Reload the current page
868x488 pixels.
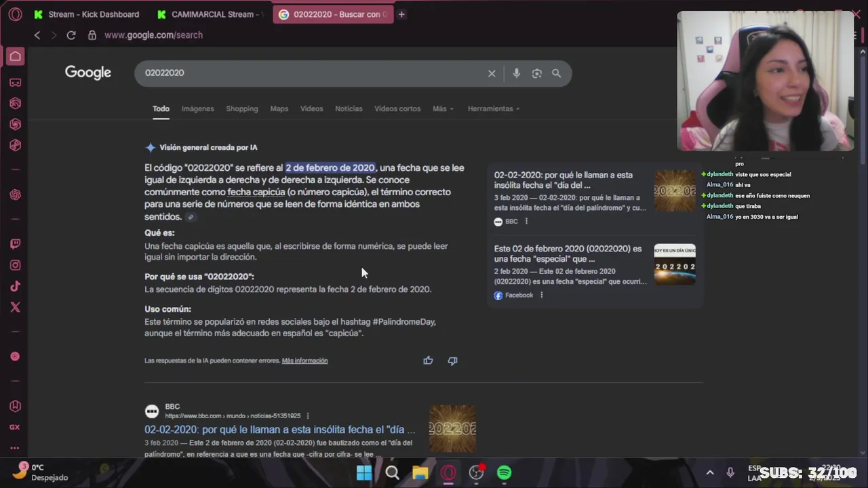tap(71, 35)
